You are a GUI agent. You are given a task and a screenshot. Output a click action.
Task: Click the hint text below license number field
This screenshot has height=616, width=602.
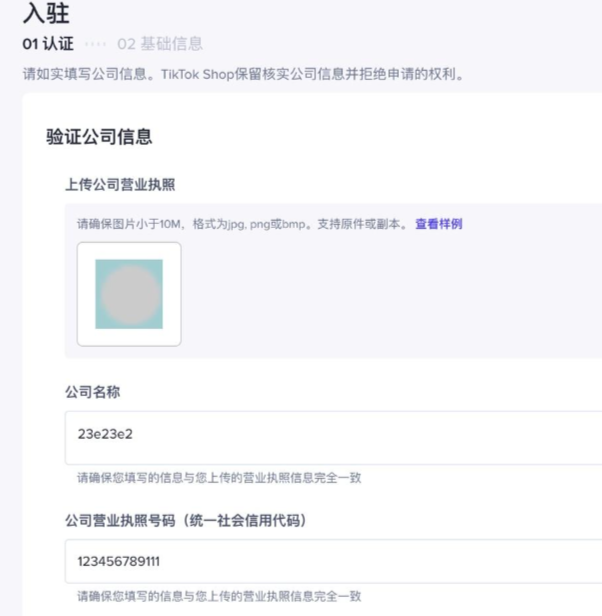(219, 596)
